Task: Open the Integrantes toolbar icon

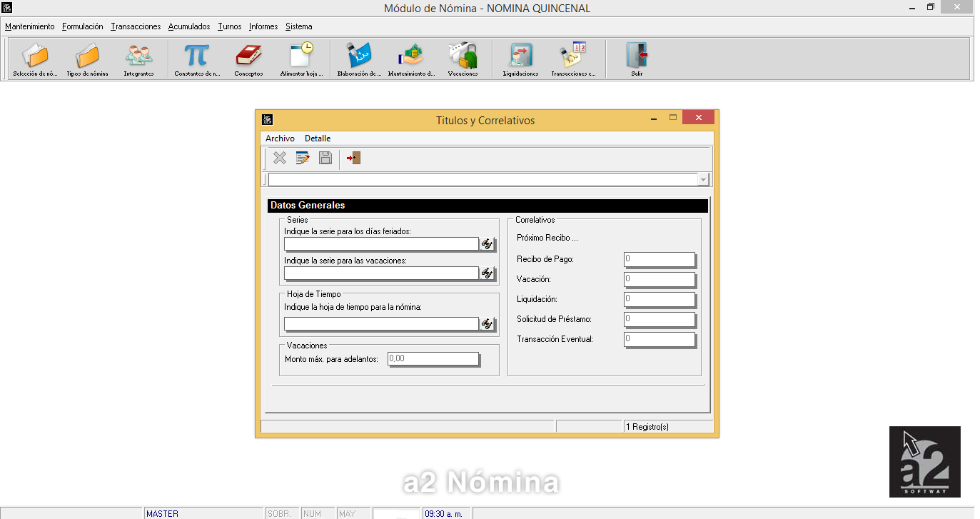Action: pyautogui.click(x=138, y=59)
